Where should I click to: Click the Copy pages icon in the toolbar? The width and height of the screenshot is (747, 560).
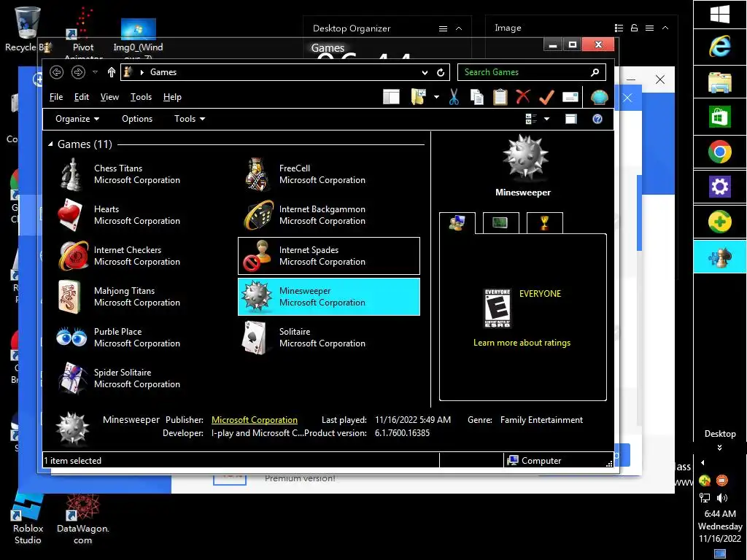pos(477,97)
